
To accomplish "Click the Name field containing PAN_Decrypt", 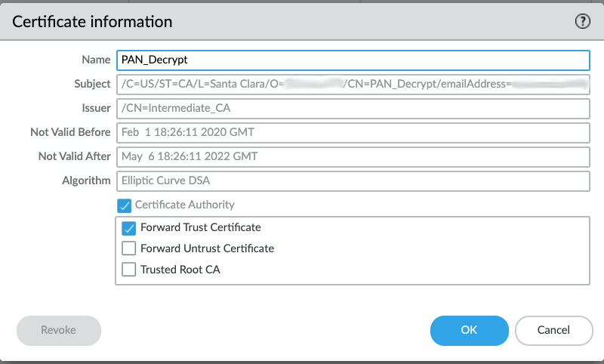I will 352,60.
